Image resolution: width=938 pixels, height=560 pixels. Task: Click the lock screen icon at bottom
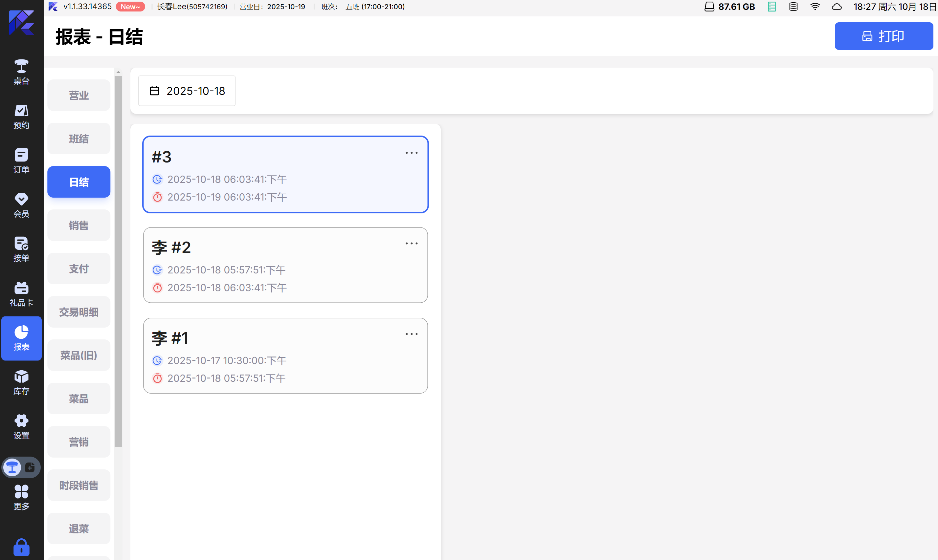pos(21,547)
